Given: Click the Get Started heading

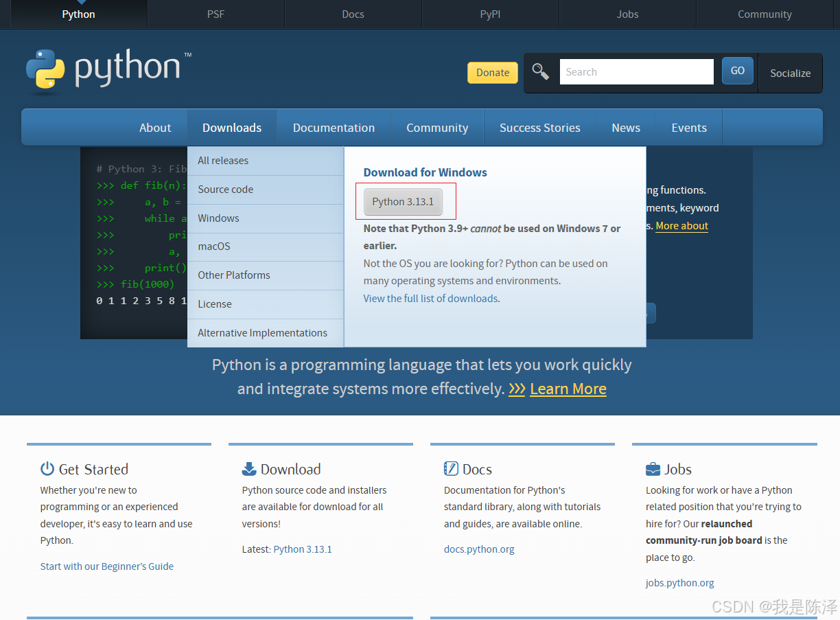Looking at the screenshot, I should (x=93, y=470).
